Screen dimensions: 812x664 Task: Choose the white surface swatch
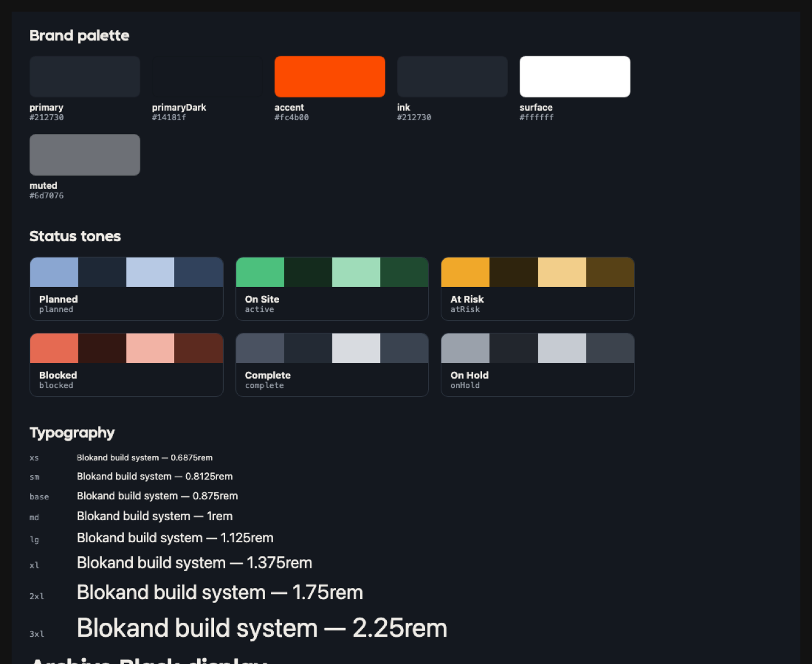575,77
